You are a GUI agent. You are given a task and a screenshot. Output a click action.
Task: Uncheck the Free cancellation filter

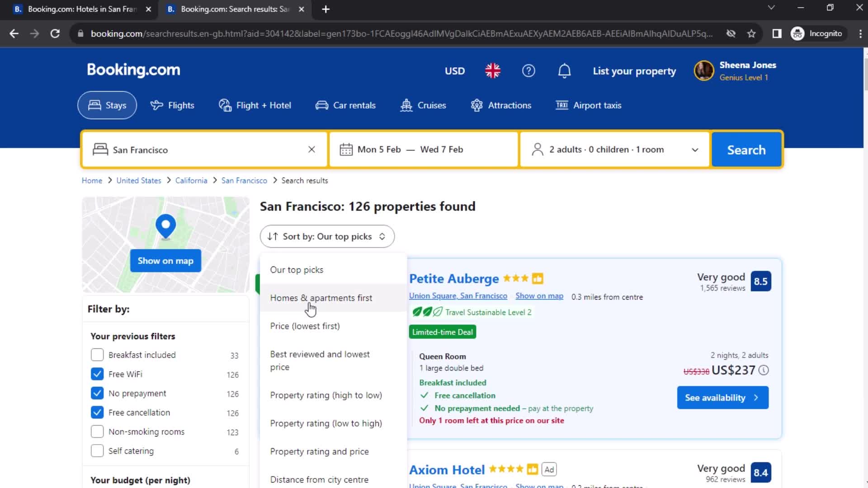click(x=97, y=413)
